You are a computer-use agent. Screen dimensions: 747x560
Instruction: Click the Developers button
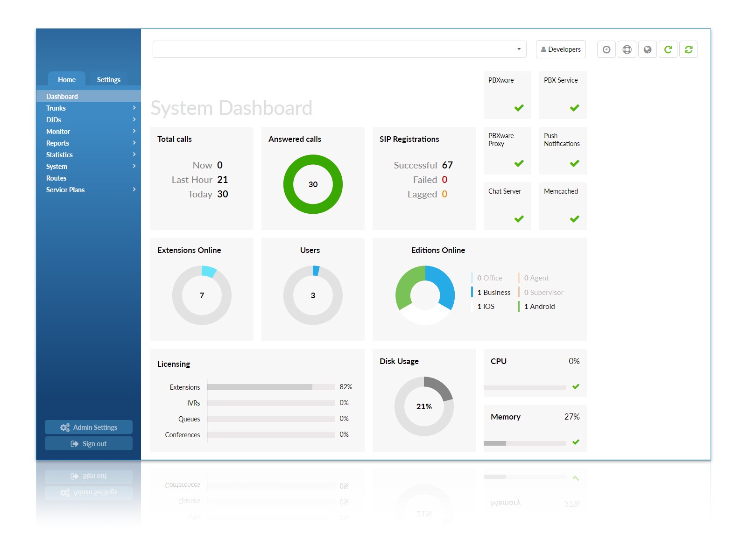pyautogui.click(x=561, y=49)
